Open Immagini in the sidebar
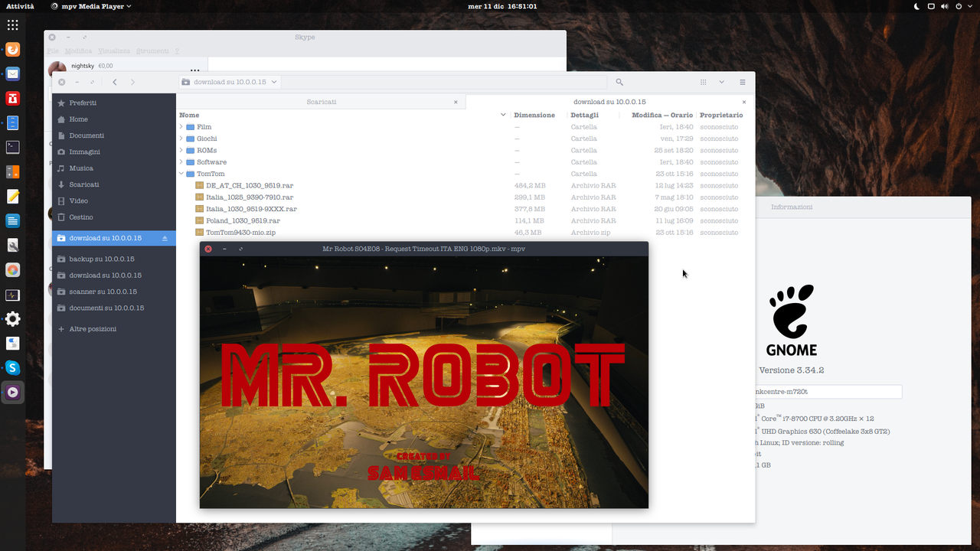Viewport: 980px width, 551px height. 114,152
